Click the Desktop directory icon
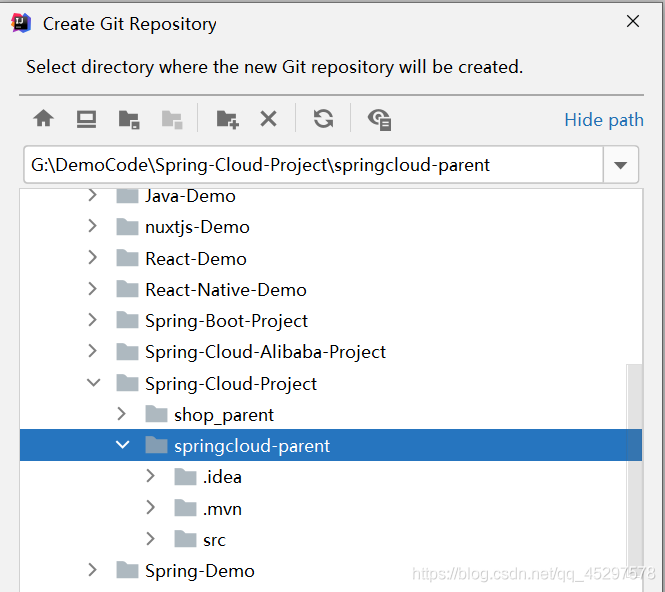 coord(86,119)
